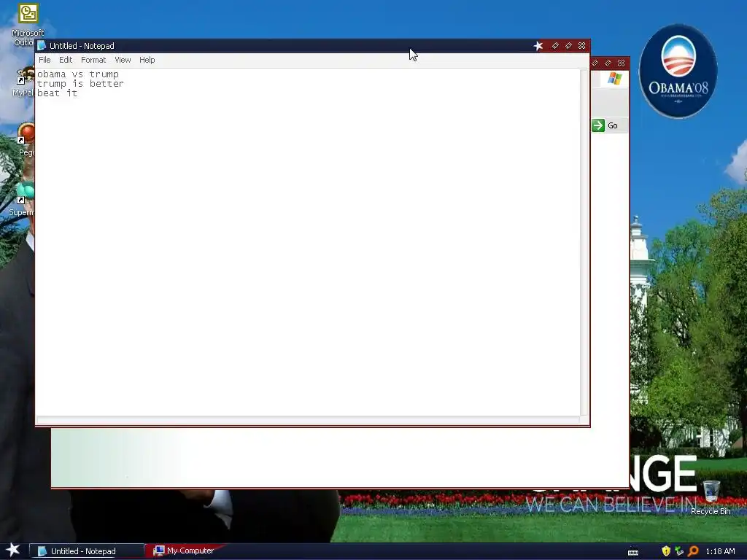
Task: Select the Superm teal desktop shortcut
Action: click(22, 199)
